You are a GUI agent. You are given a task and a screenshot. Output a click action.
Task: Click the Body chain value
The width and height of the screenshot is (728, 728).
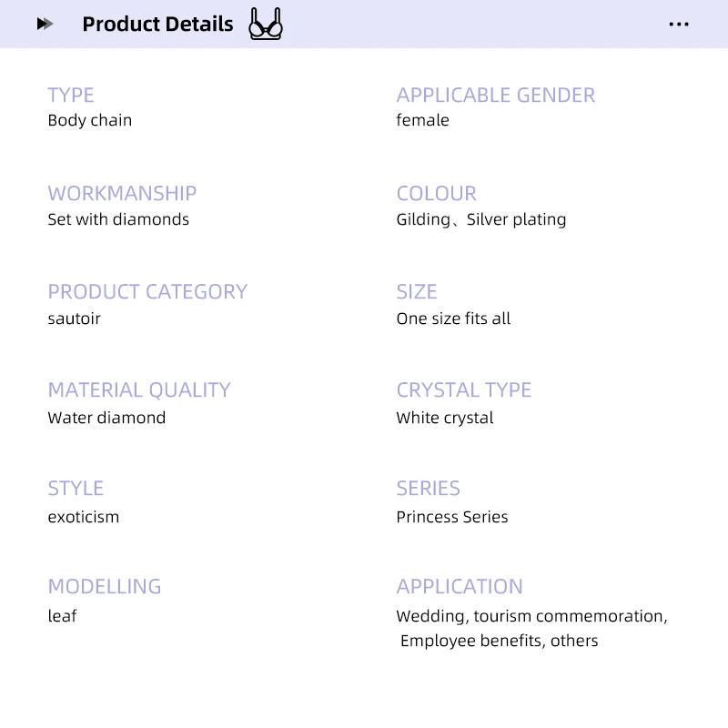pyautogui.click(x=90, y=120)
